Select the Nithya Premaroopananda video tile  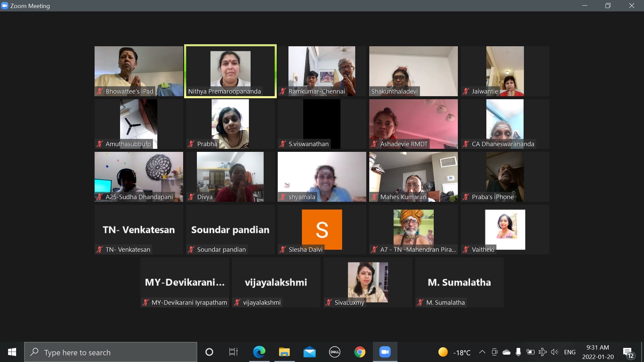pos(230,71)
